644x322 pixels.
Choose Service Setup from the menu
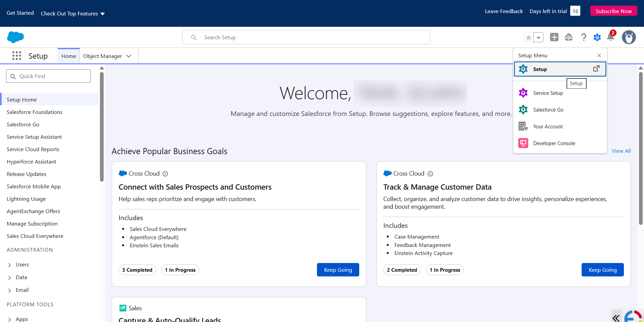click(x=560, y=93)
